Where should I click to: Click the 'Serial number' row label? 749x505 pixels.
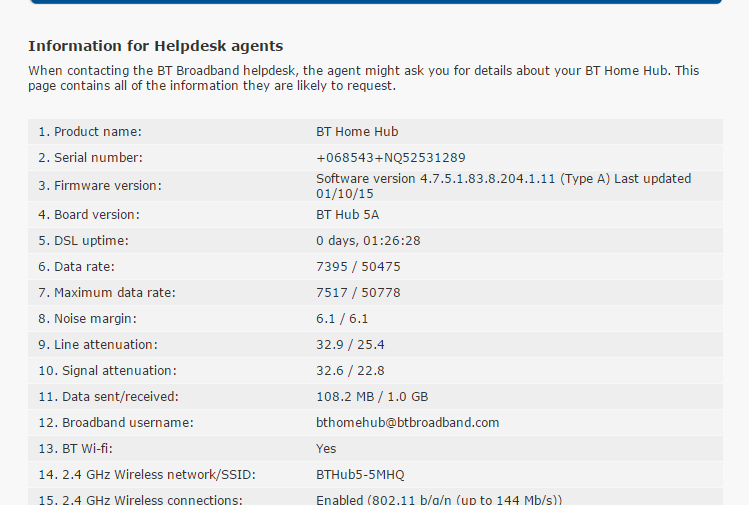click(90, 158)
